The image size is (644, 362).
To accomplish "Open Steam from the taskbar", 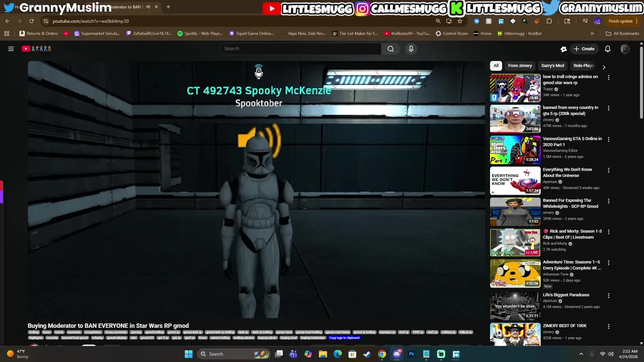I will coord(367,354).
